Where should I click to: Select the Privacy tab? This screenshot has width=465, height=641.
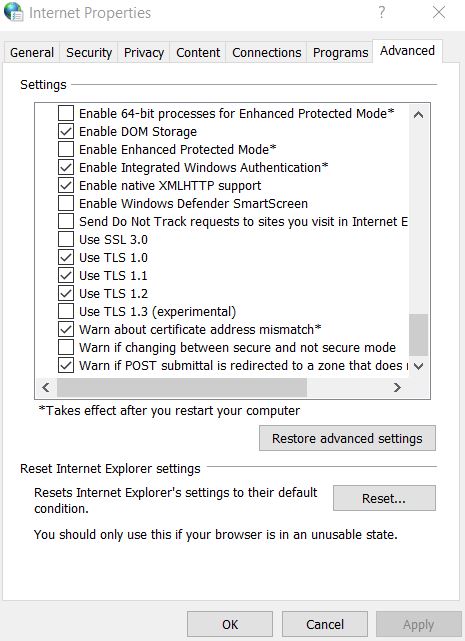[144, 53]
